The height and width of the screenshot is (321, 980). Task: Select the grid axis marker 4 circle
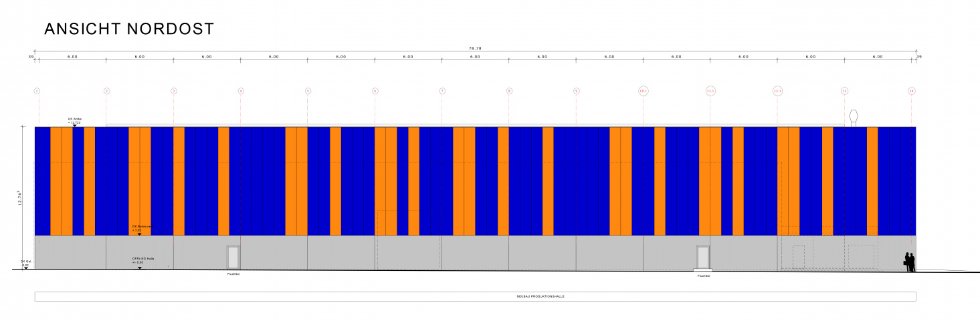(241, 90)
